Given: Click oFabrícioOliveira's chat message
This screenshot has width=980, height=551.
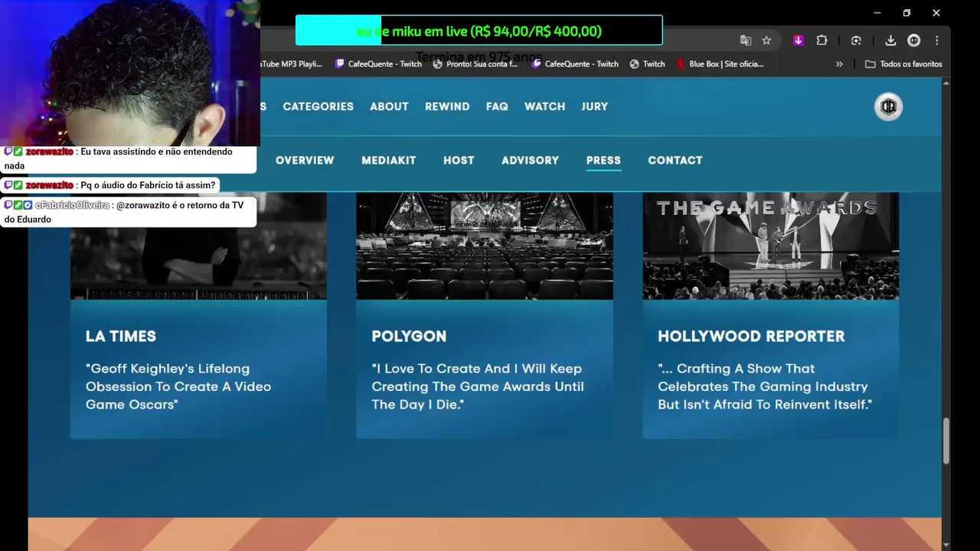Looking at the screenshot, I should pos(128,212).
